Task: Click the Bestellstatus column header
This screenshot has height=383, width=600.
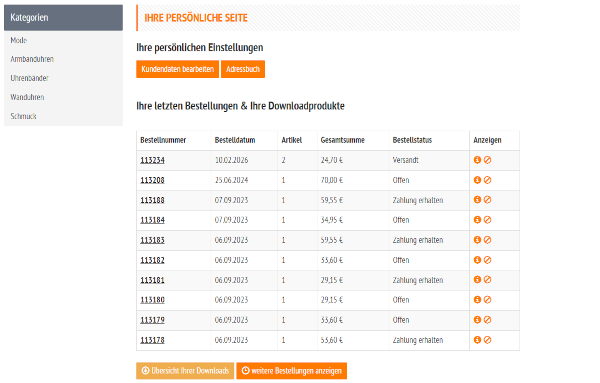Action: [412, 140]
